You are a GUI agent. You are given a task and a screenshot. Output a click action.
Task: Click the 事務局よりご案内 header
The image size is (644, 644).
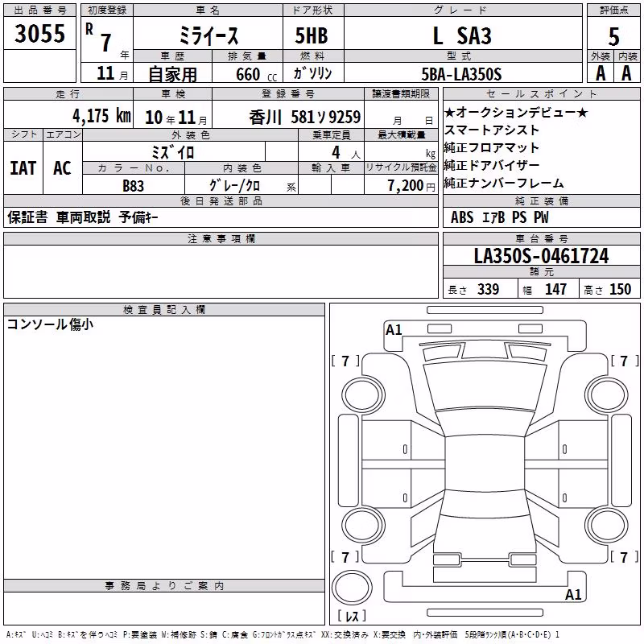coord(164,586)
